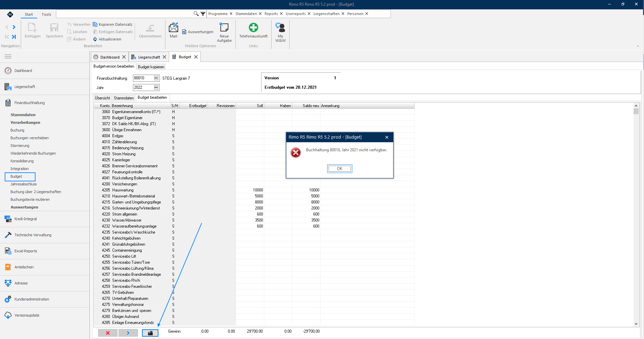
Task: Click Aktualisieren refresh icon
Action: coord(95,39)
